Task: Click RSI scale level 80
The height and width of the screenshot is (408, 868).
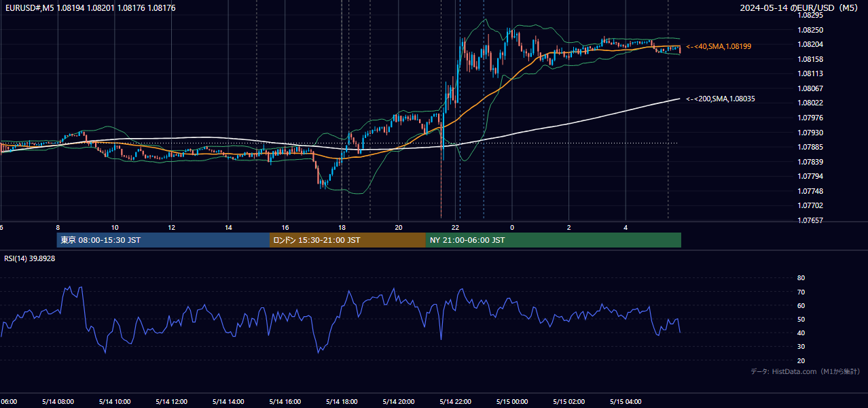Action: tap(801, 278)
